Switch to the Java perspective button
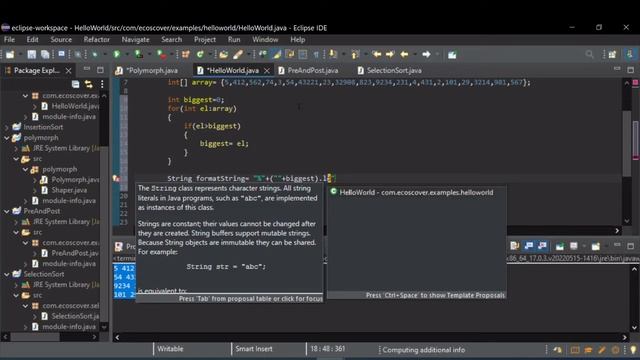Viewport: 640px width, 360px height. tap(630, 54)
